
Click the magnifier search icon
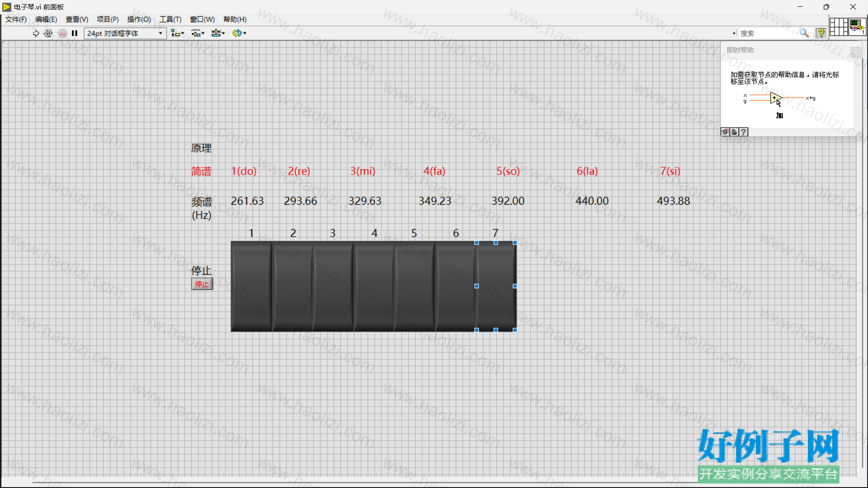coord(804,33)
